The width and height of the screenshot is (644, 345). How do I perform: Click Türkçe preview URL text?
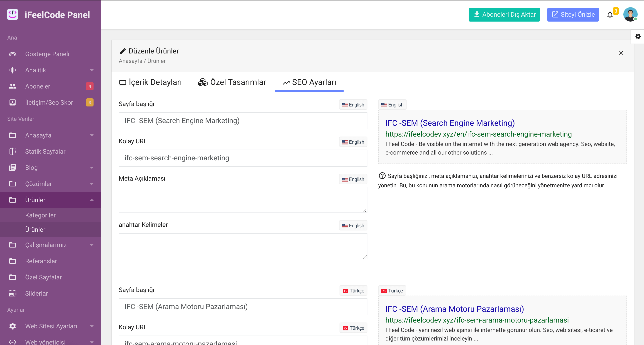477,320
